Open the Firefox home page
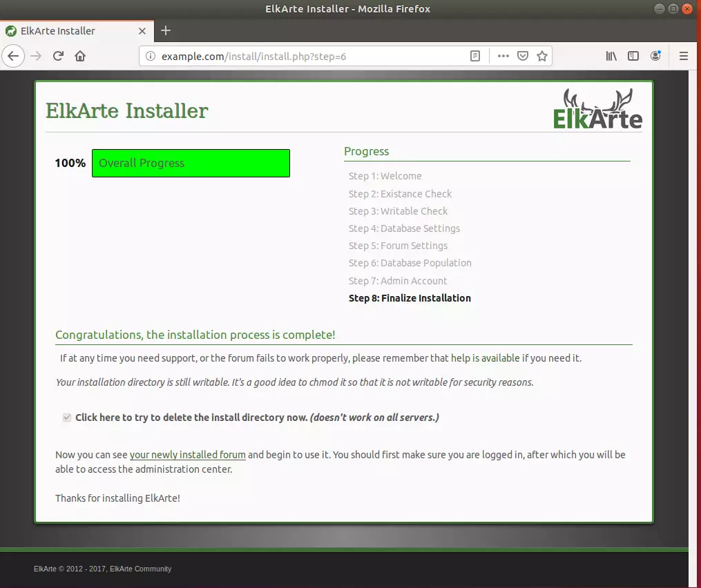The width and height of the screenshot is (701, 588). (x=80, y=57)
